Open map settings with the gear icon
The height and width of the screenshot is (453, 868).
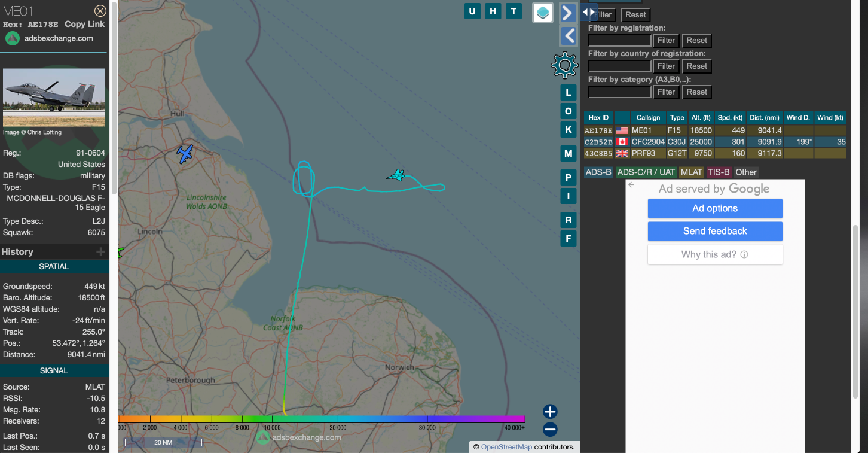[564, 65]
